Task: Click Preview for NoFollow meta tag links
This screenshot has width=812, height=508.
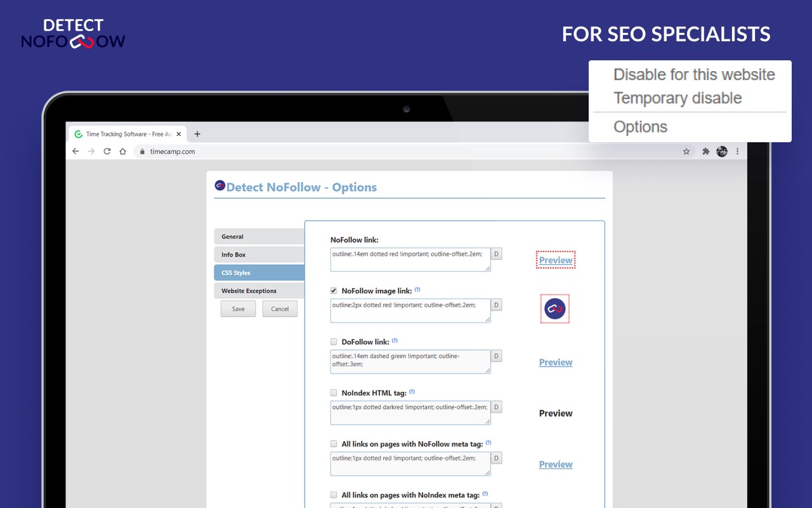Action: pos(556,464)
